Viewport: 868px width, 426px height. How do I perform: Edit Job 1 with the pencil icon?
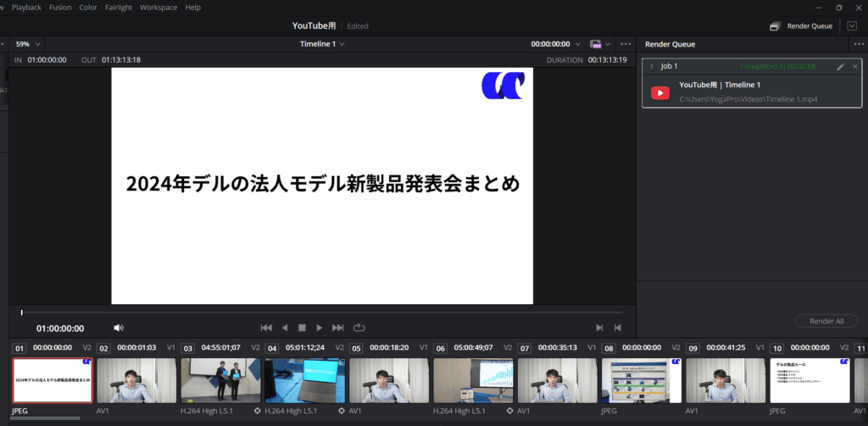840,66
